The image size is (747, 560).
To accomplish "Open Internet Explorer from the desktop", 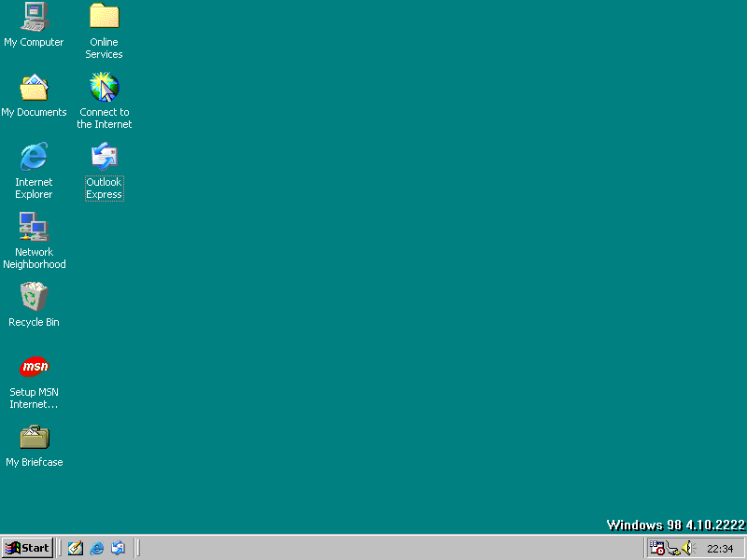I will tap(34, 157).
